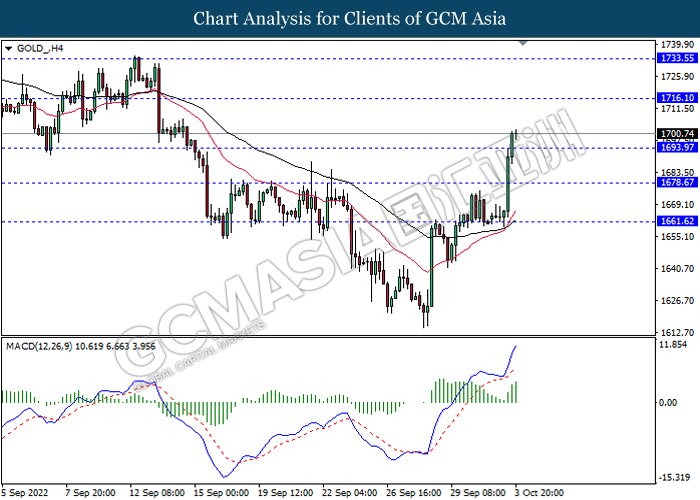Click the 1683.50 price axis value
The image size is (700, 500).
pyautogui.click(x=677, y=172)
